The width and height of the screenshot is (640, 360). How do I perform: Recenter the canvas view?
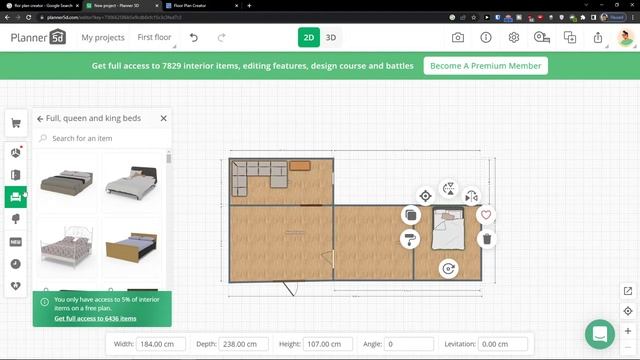click(628, 311)
